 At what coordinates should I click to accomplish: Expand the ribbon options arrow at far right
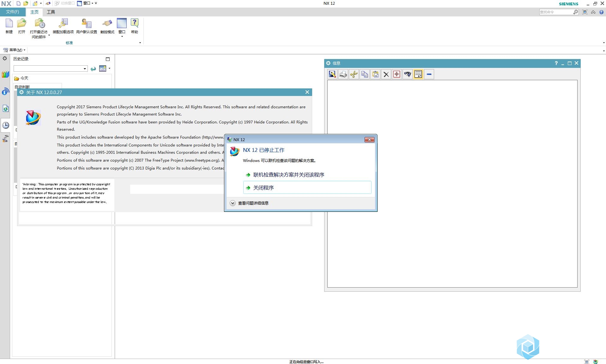pos(604,43)
